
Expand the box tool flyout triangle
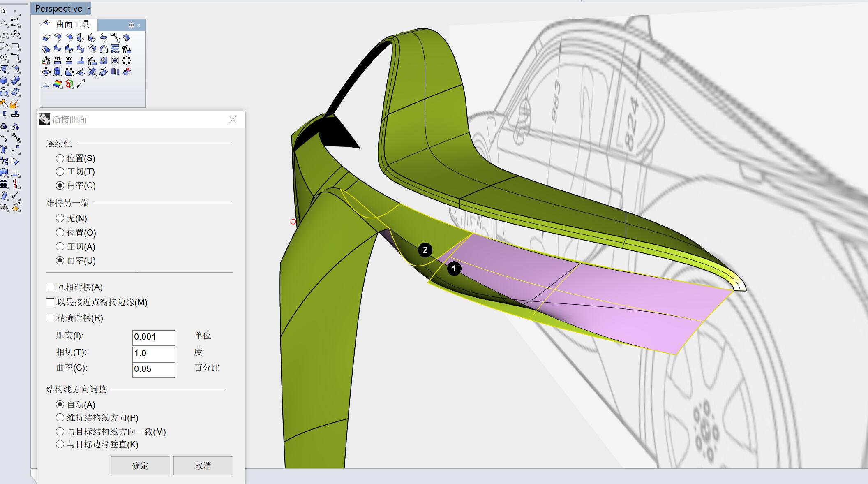click(x=8, y=83)
